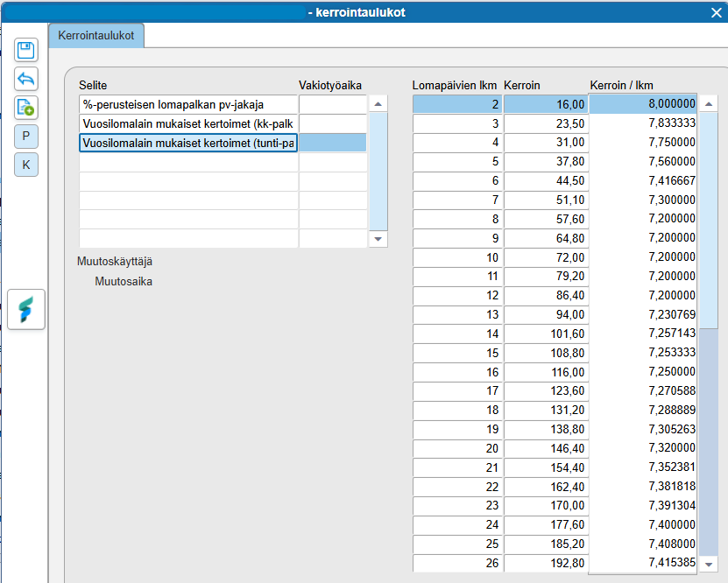This screenshot has height=583, width=728.
Task: Click the green-blue logo button
Action: pos(26,309)
